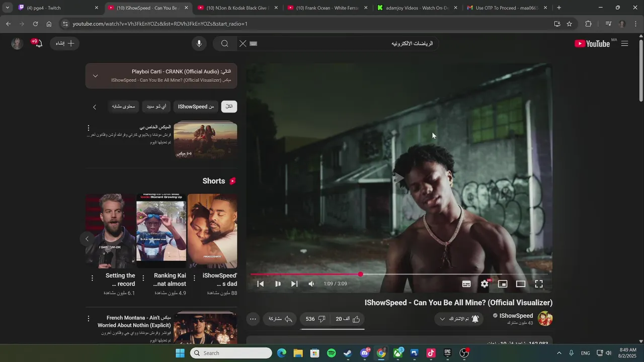Open the subscribed notification dropdown
Image resolution: width=644 pixels, height=362 pixels.
(459, 319)
